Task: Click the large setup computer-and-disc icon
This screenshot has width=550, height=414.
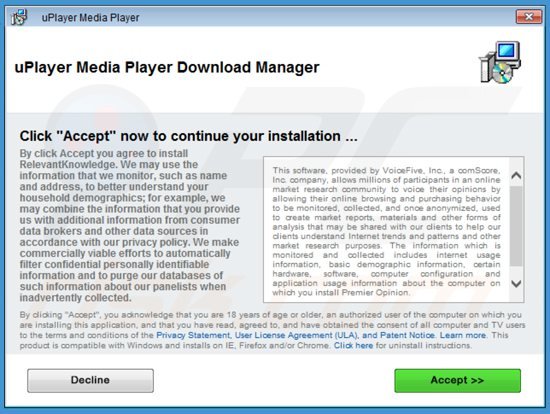Action: pos(500,62)
